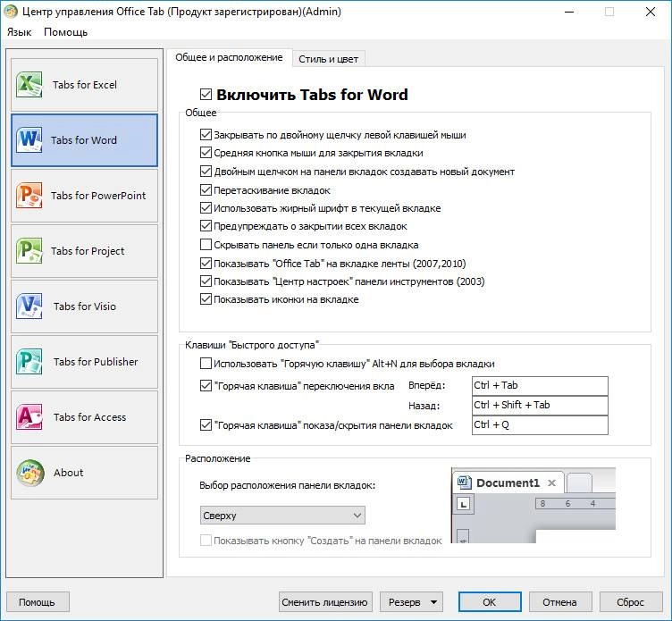Click the Project icon in sidebar

coord(29,250)
